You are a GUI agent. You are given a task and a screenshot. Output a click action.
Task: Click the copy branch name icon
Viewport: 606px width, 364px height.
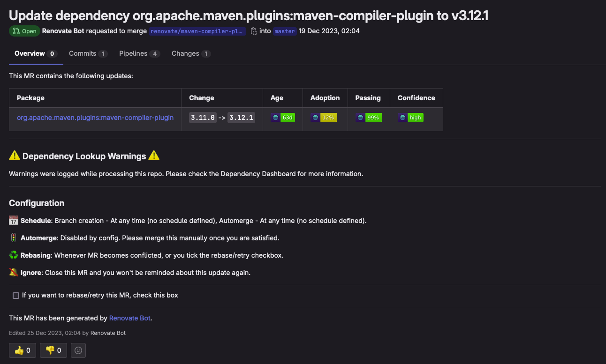253,31
